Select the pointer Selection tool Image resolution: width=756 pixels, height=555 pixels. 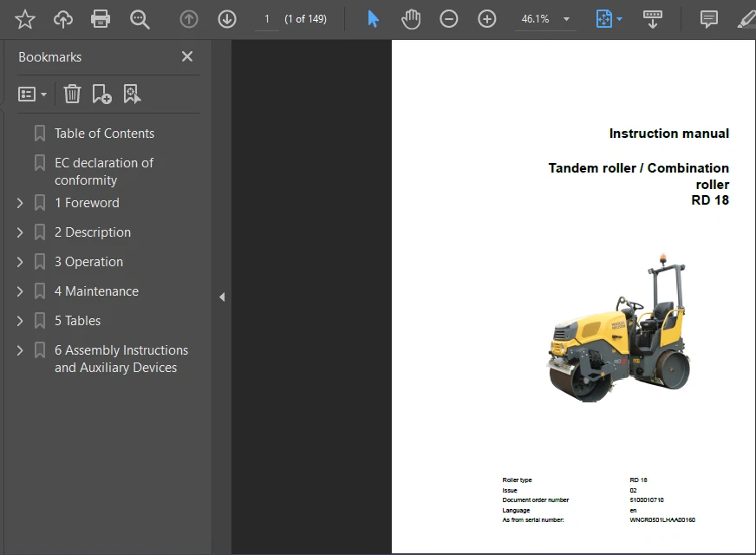[372, 18]
